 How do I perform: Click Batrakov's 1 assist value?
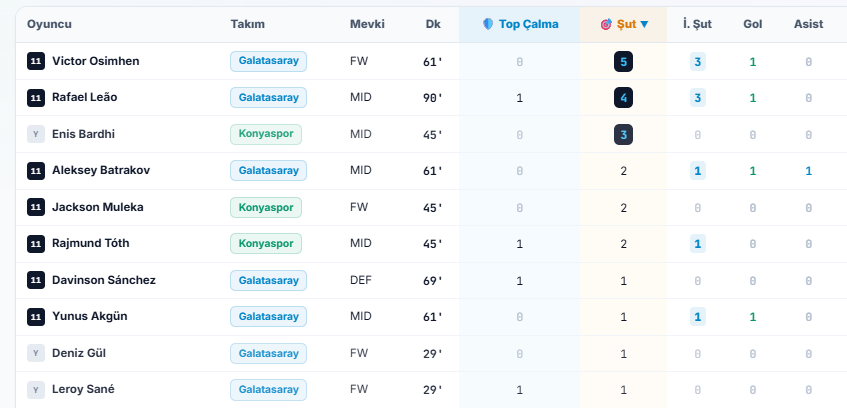click(809, 171)
